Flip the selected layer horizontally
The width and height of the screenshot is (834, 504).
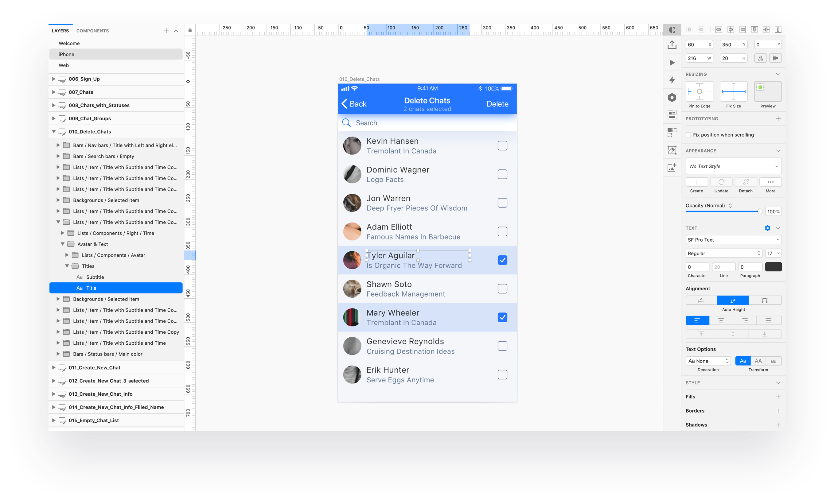pos(761,58)
